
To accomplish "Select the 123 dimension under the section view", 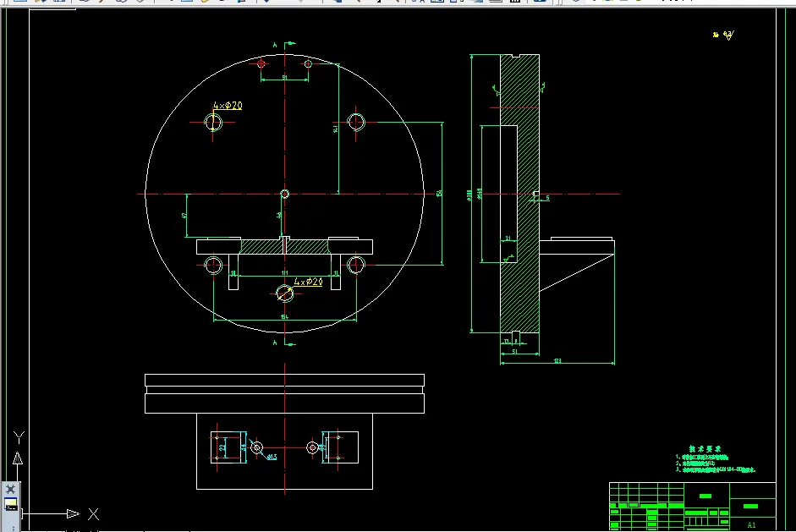I will coord(557,361).
